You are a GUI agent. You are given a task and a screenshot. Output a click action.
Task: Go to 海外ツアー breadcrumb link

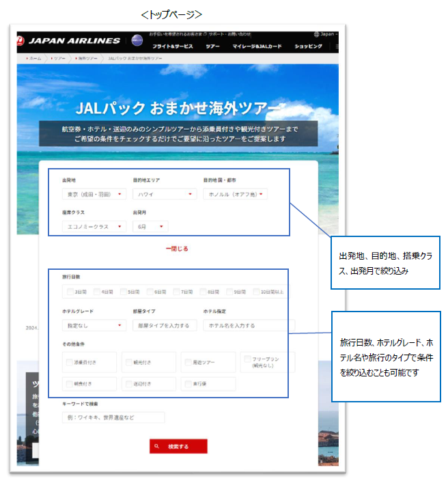[x=86, y=58]
